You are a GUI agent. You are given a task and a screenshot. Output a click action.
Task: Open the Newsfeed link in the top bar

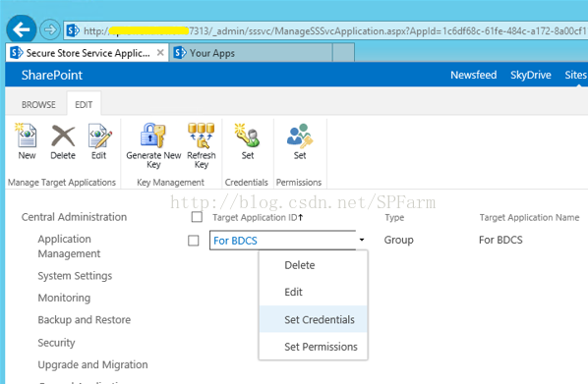click(473, 75)
